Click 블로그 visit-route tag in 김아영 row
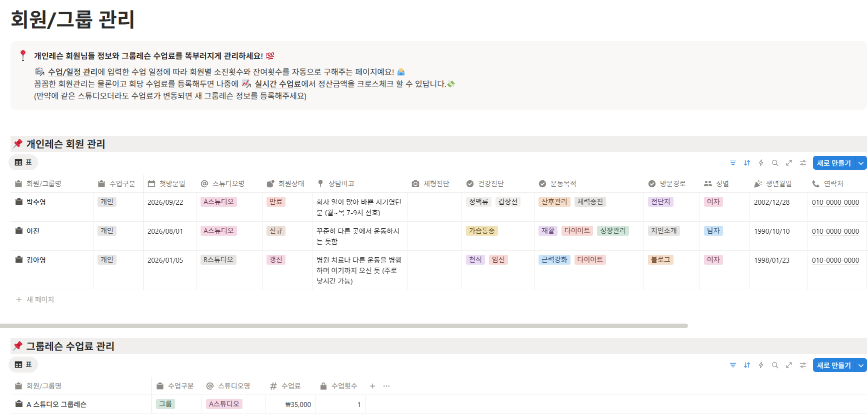 pyautogui.click(x=660, y=260)
